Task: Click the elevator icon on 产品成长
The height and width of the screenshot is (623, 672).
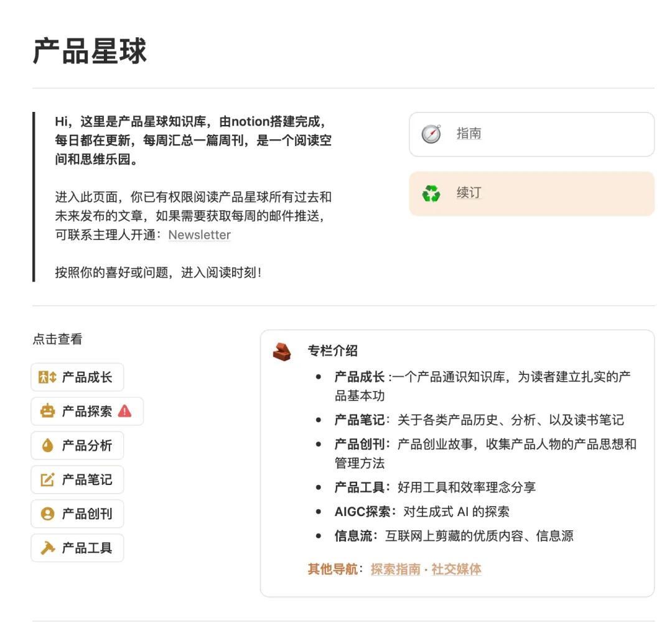Action: pyautogui.click(x=47, y=377)
